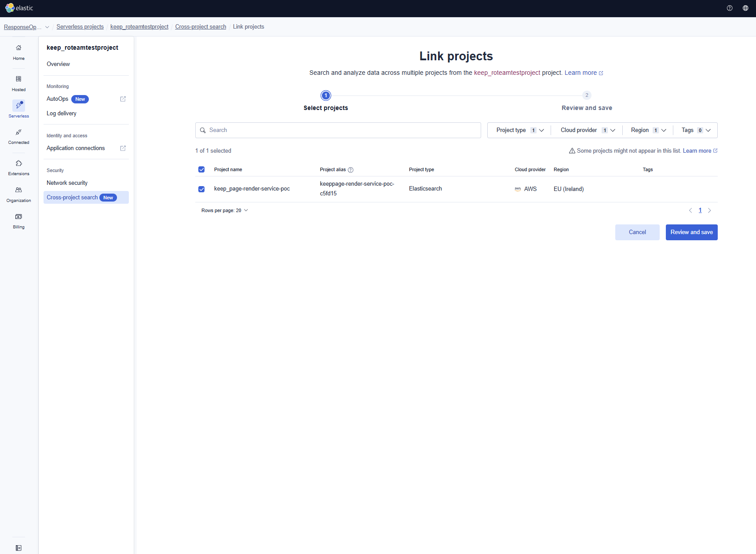
Task: Open Connected clusters in the sidebar
Action: tap(18, 136)
